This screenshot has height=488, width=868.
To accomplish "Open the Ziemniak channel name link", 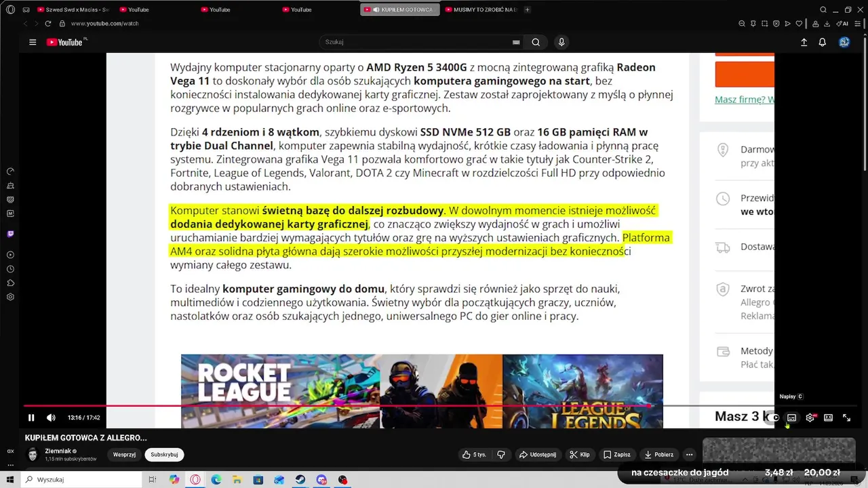I will 58,451.
